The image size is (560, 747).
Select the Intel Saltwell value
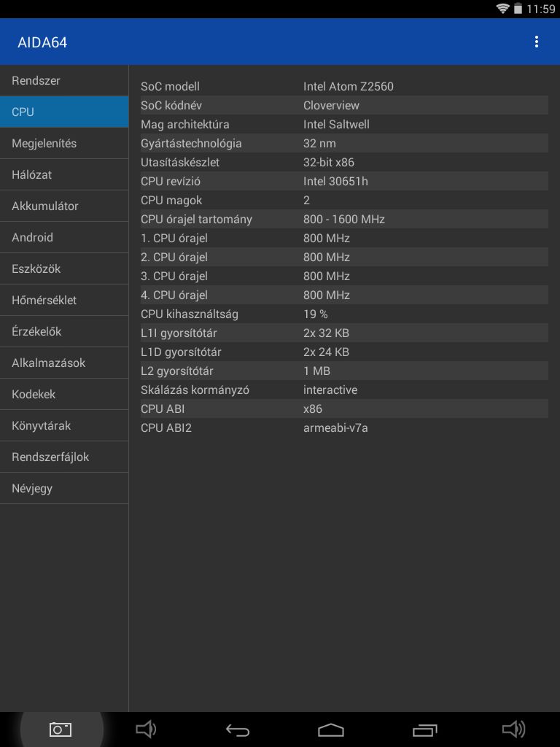point(336,124)
